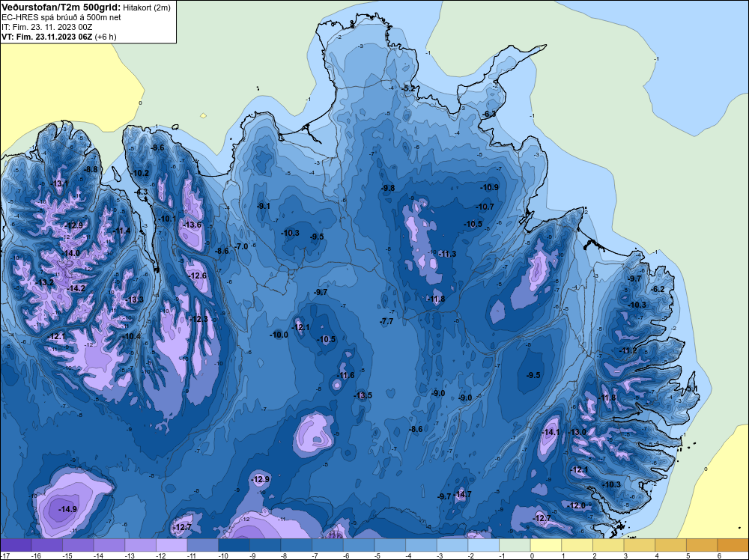Click the legend swatch between -17 and -16

click(16, 545)
